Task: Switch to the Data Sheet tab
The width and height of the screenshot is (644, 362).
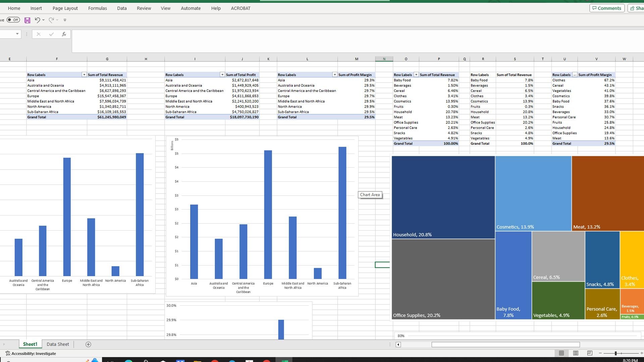Action: tap(58, 344)
